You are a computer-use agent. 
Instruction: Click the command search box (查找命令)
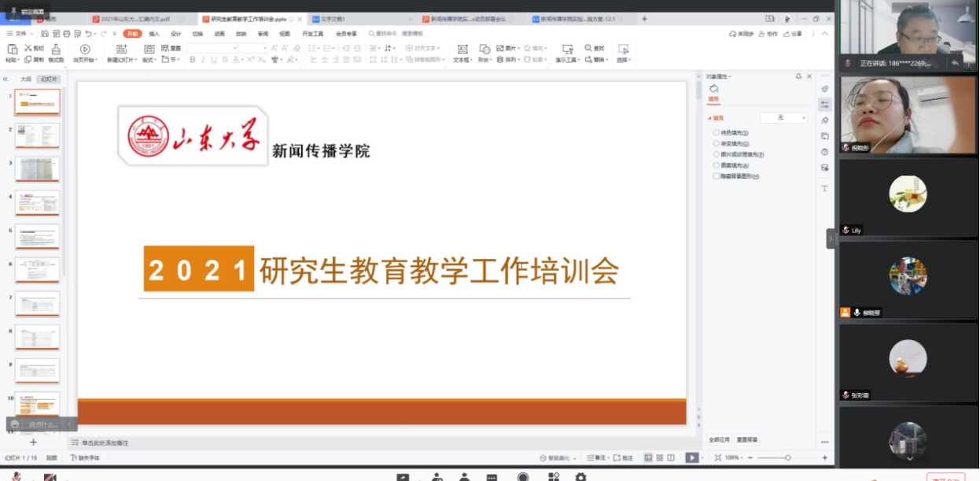coord(398,34)
